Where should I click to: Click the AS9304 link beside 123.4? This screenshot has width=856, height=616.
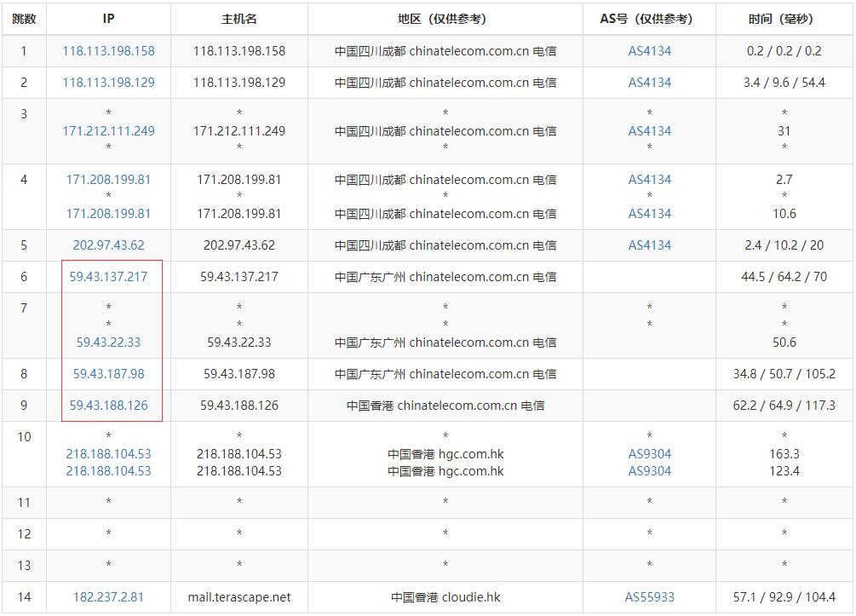click(650, 471)
